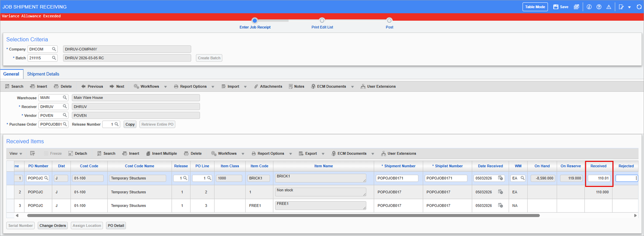Expand the general toolbar Workflows dropdown arrow
The height and width of the screenshot is (236, 644).
point(166,87)
